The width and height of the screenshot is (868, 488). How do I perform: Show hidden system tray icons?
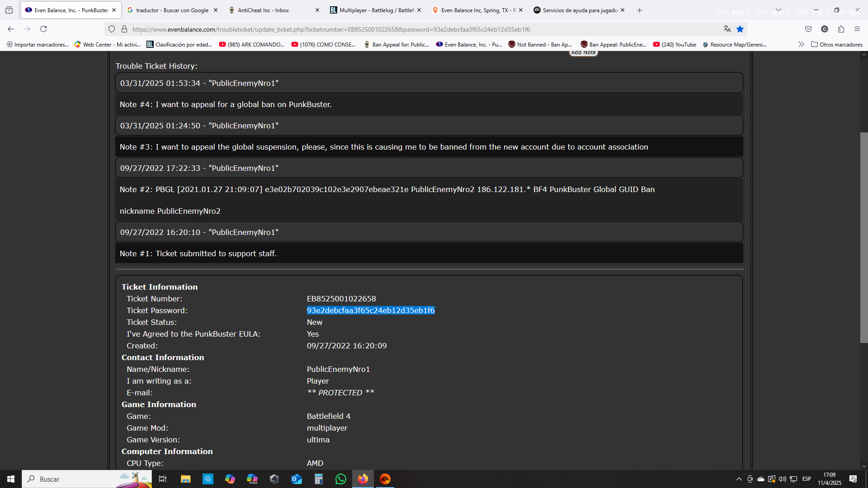click(739, 479)
